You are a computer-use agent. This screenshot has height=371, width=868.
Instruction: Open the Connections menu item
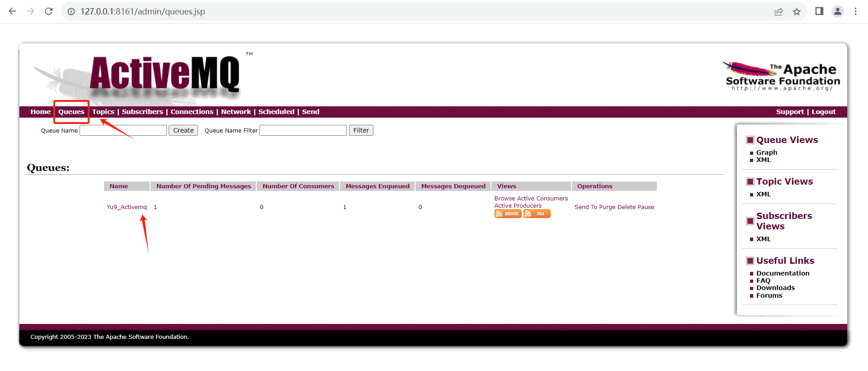click(x=192, y=112)
